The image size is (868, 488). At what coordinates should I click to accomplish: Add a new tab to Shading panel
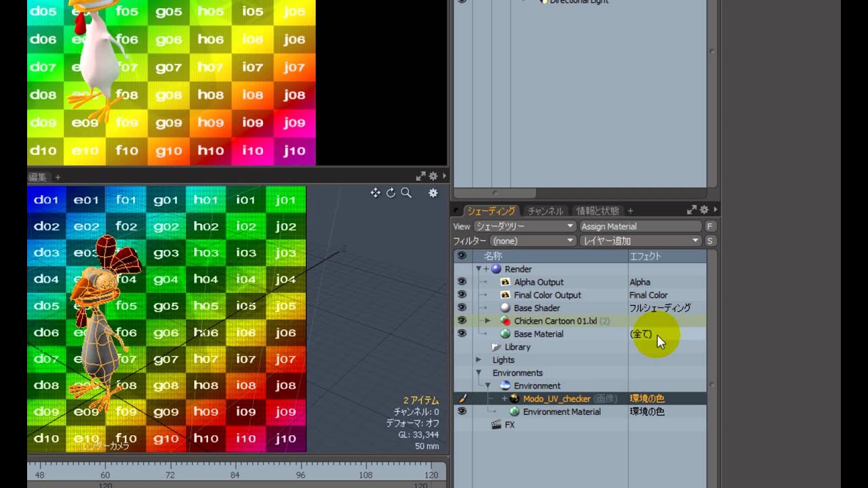pyautogui.click(x=630, y=211)
